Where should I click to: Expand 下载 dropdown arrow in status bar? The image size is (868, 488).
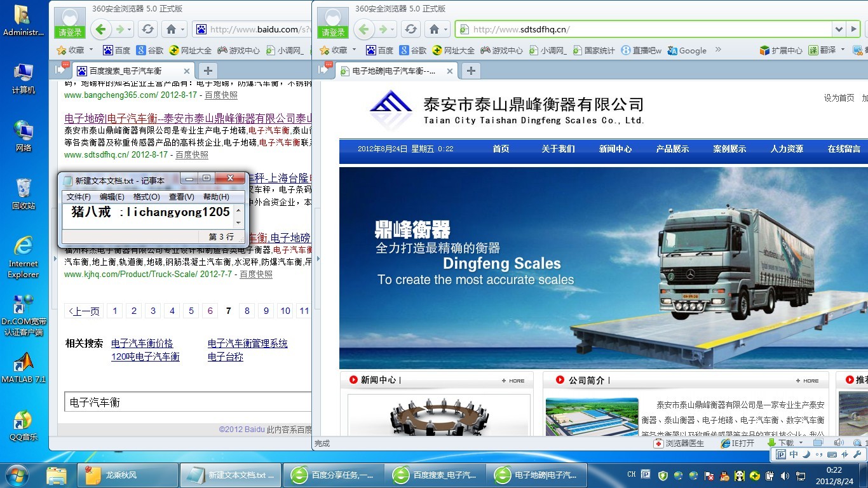(800, 443)
